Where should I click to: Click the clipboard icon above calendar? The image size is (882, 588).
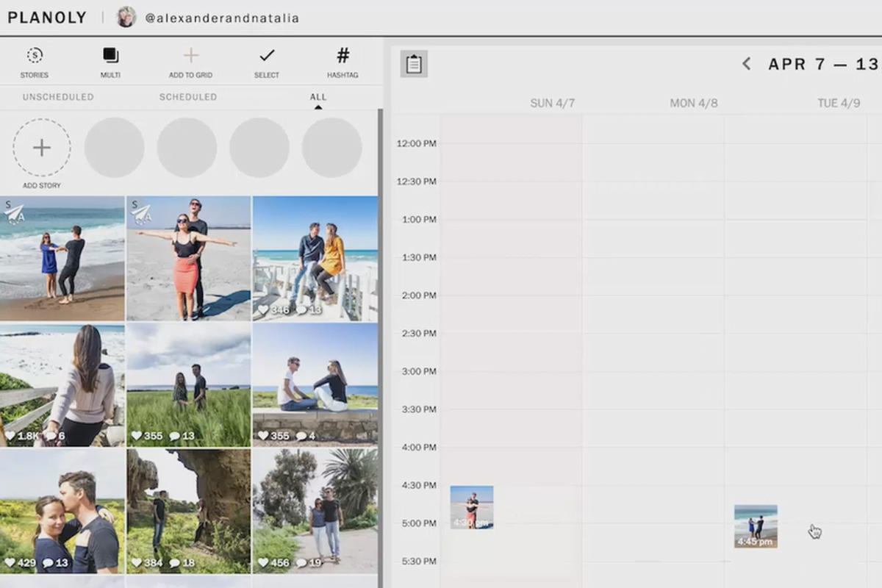[x=414, y=64]
